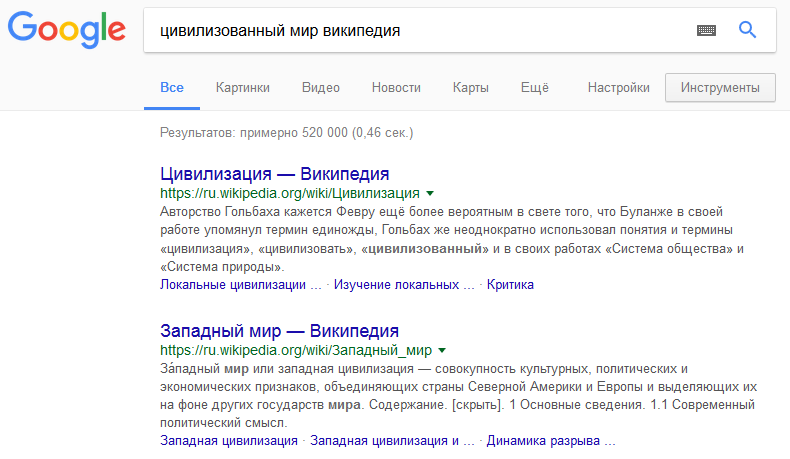Select the Все tab
This screenshot has height=459, width=790.
(172, 88)
